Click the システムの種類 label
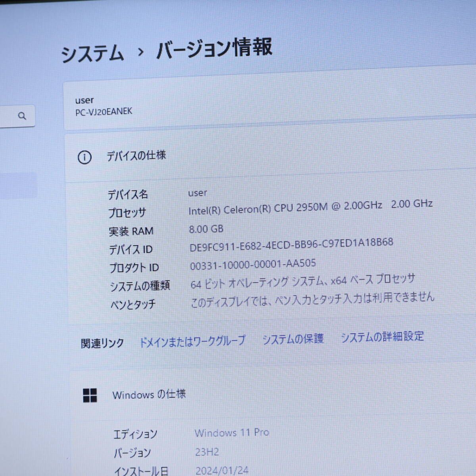Screen dimensions: 476x476 click(140, 286)
